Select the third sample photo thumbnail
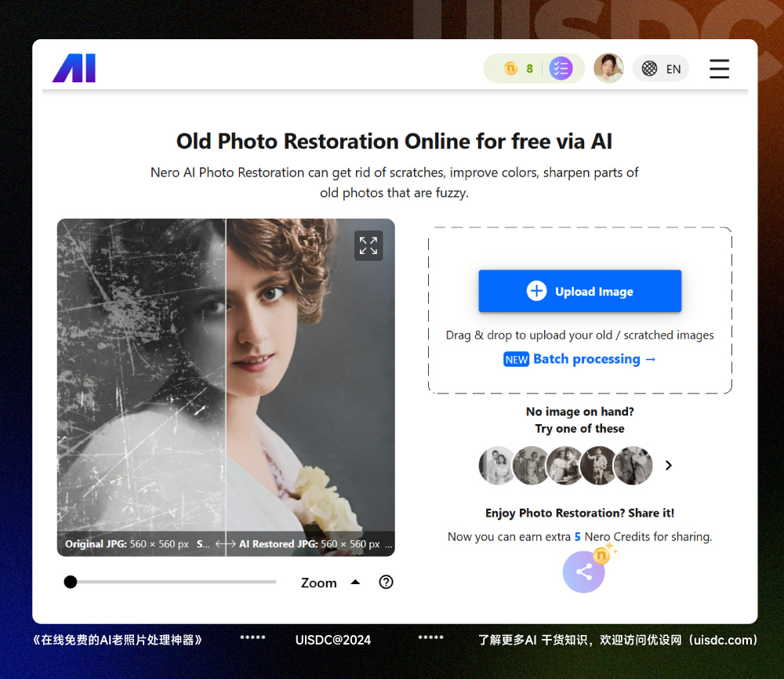The width and height of the screenshot is (784, 679). click(565, 466)
